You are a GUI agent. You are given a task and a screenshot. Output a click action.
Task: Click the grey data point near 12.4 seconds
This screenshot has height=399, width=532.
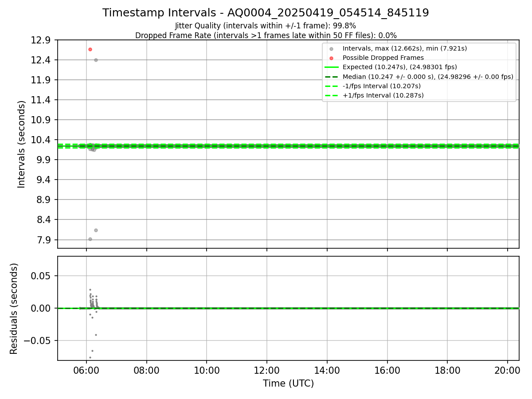point(96,60)
